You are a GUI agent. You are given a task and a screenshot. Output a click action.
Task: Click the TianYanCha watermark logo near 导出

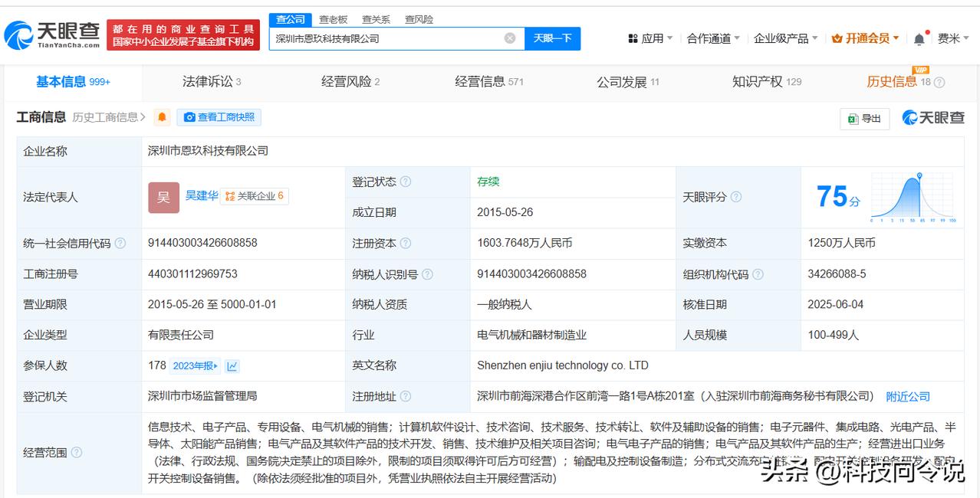click(x=933, y=117)
